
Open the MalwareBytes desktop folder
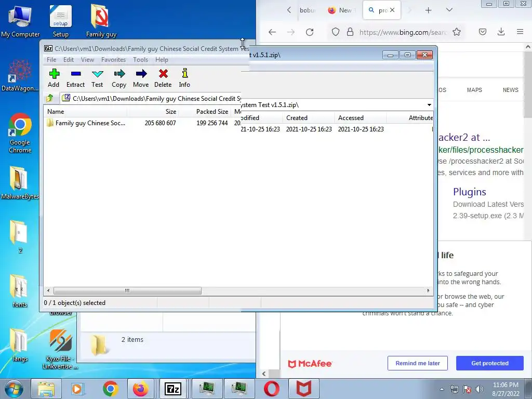(x=20, y=183)
